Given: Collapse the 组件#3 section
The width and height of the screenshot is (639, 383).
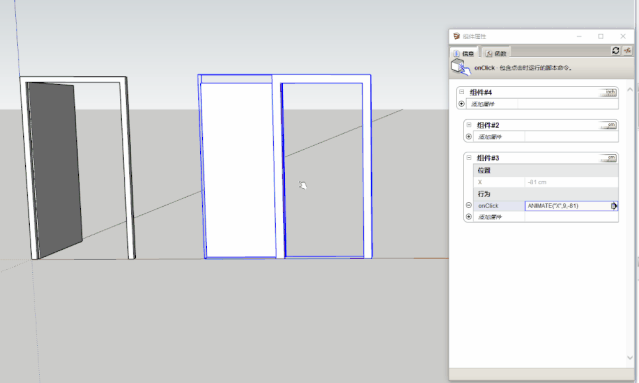Looking at the screenshot, I should coord(469,157).
